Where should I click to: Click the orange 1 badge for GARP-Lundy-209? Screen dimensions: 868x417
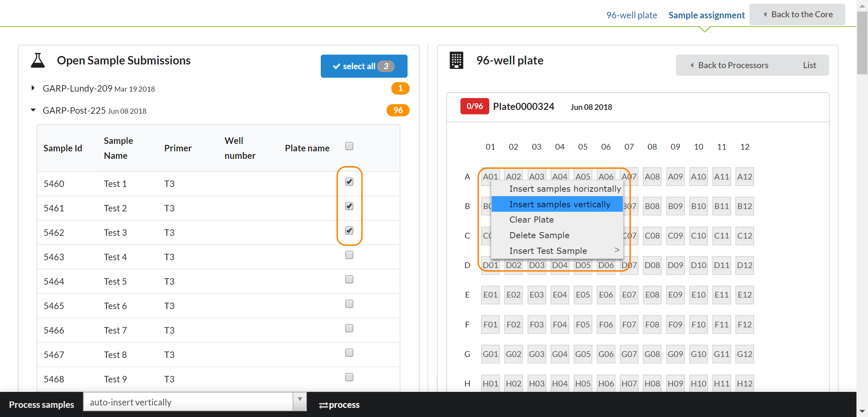(400, 89)
